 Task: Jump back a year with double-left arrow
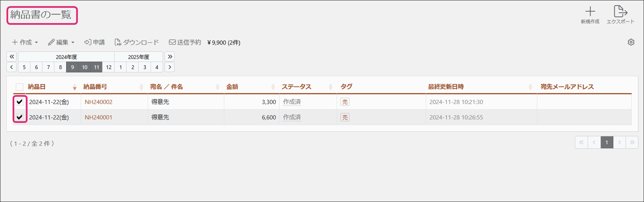tap(12, 57)
